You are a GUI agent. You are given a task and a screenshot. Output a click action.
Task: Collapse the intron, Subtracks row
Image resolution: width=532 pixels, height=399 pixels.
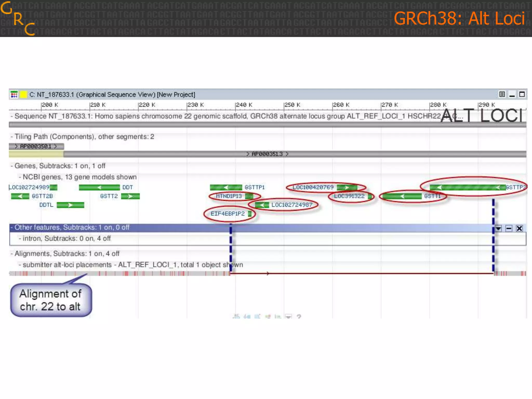click(x=20, y=238)
